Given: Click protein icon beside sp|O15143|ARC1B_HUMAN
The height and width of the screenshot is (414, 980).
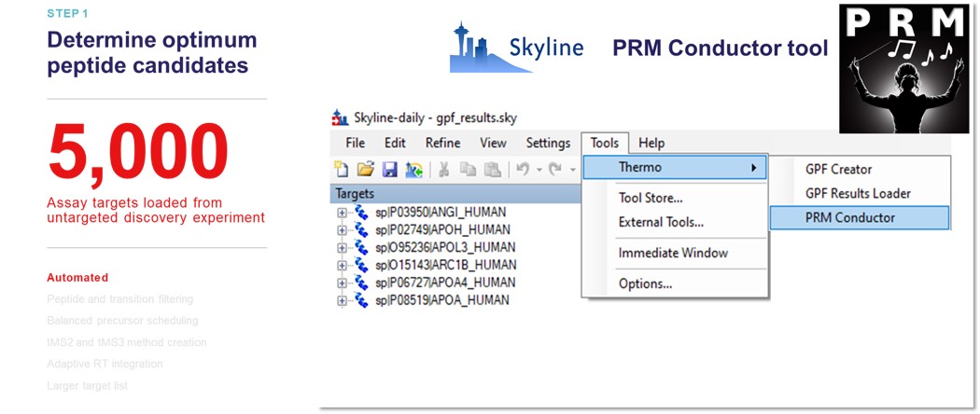Looking at the screenshot, I should click(361, 265).
